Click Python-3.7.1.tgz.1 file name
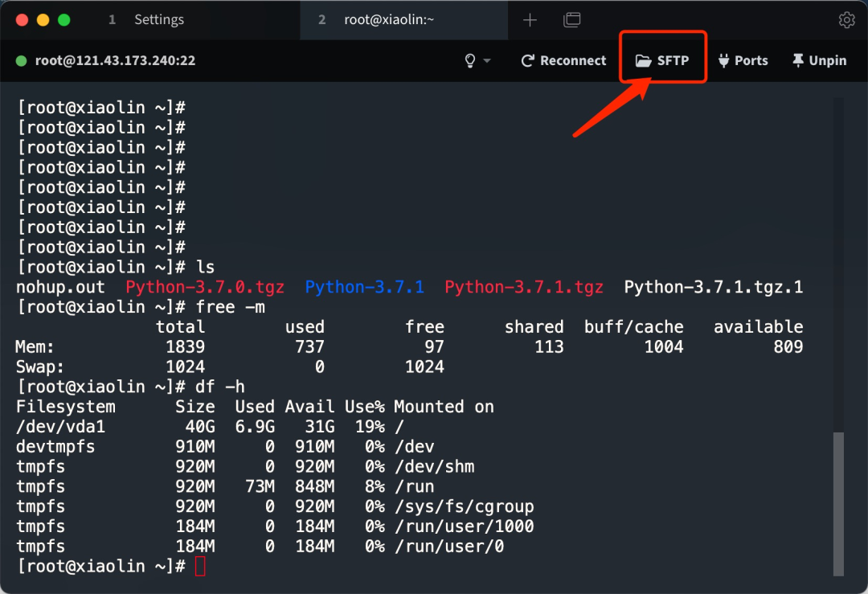 (714, 287)
